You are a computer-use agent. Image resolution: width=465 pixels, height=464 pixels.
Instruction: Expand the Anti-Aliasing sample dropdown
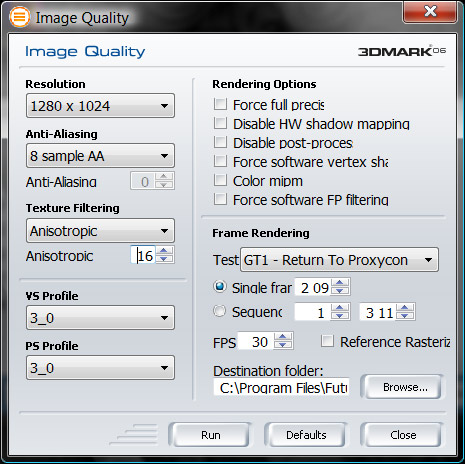coord(100,156)
